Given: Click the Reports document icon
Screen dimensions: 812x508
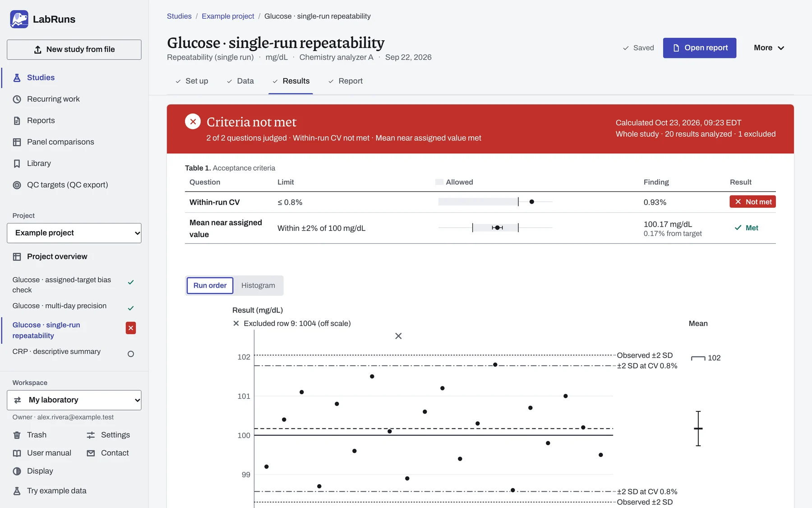Looking at the screenshot, I should (x=17, y=121).
